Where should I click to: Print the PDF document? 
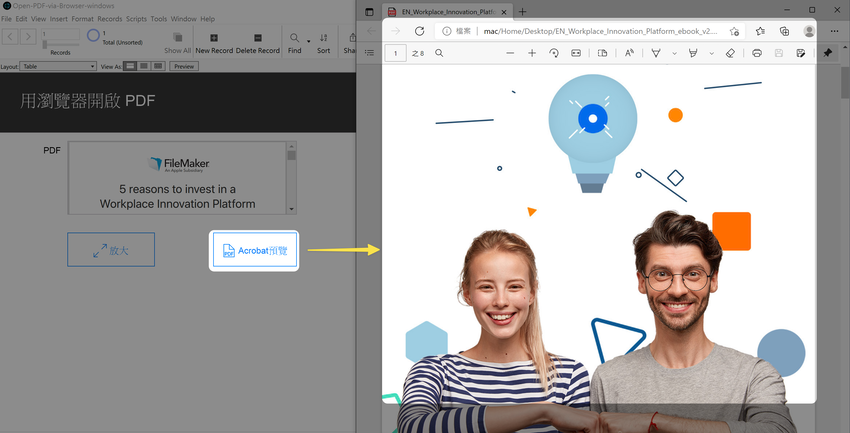coord(757,53)
